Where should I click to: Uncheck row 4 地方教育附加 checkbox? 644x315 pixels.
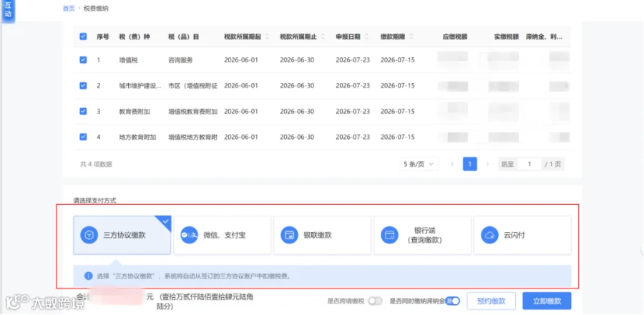[83, 137]
